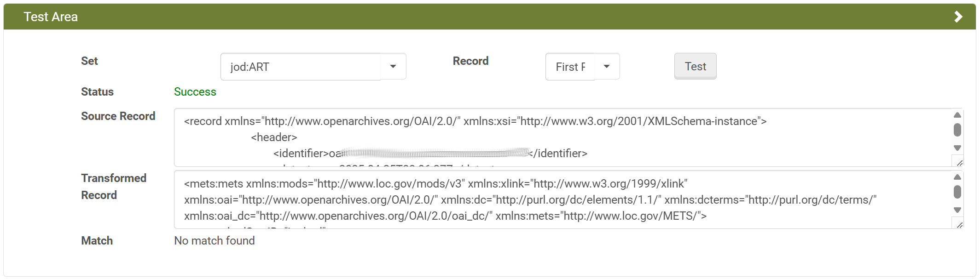
Task: Click the Source Record resize handle
Action: [x=960, y=163]
